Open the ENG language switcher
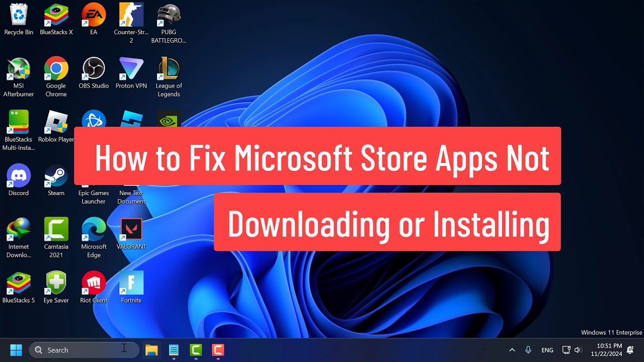This screenshot has width=644, height=362. click(x=547, y=350)
